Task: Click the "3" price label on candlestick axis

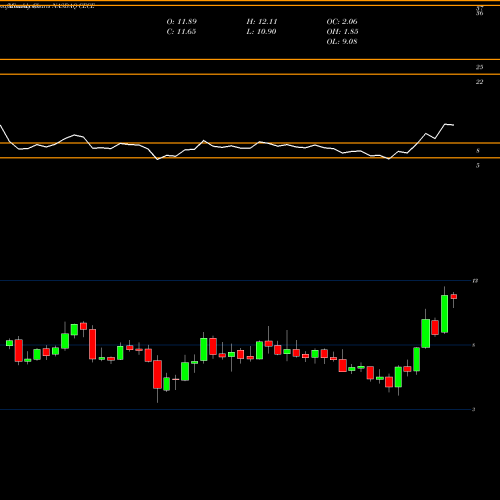Action: (474, 409)
